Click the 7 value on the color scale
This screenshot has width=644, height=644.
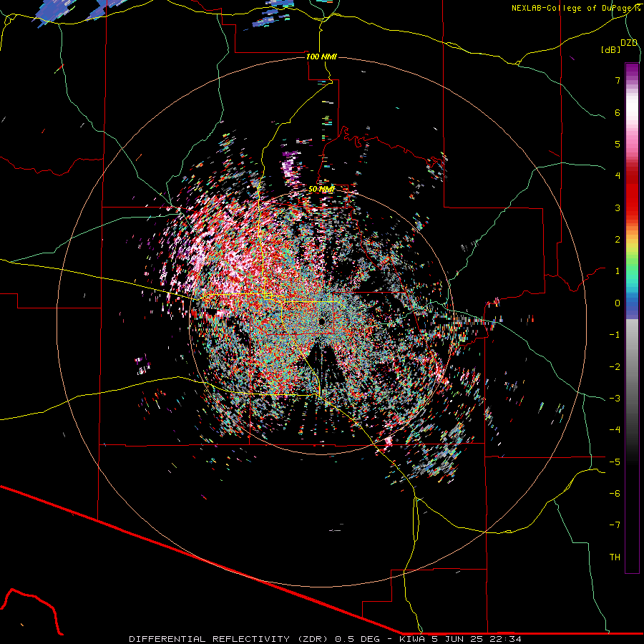pos(618,80)
